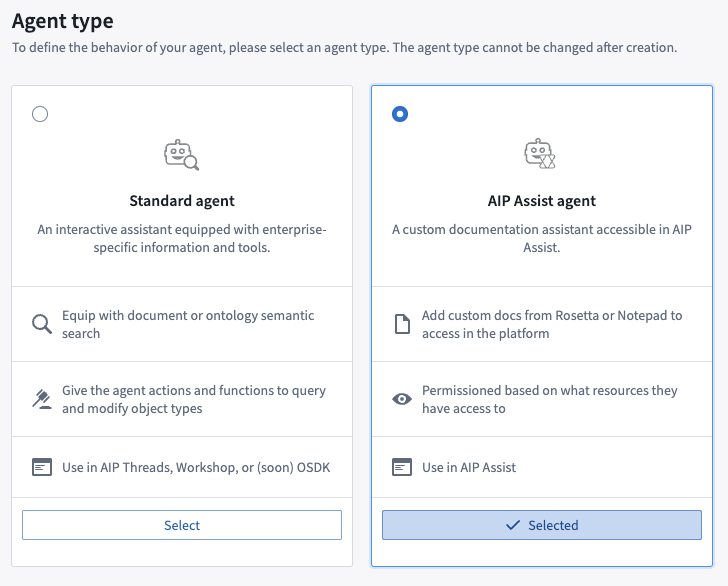
Task: Click the Agent type heading
Action: click(63, 21)
